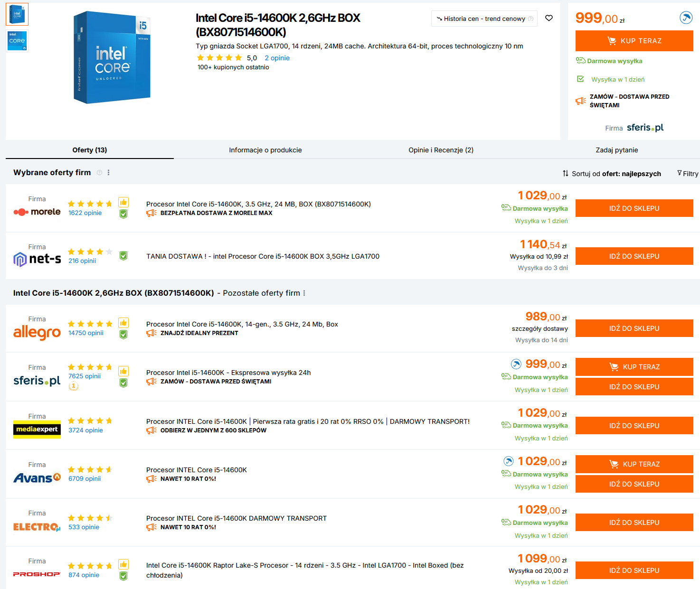
Task: Select second product thumbnail image
Action: (x=17, y=41)
